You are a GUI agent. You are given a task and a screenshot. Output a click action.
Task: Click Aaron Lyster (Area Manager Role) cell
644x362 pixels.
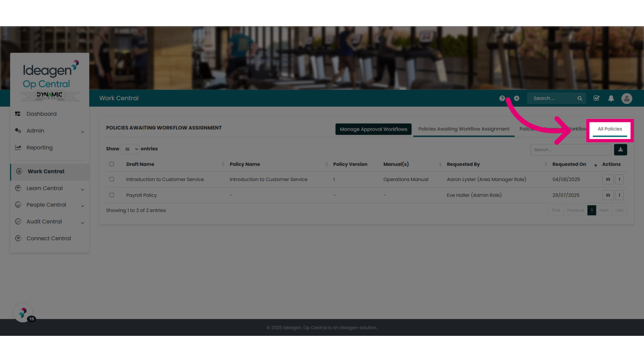click(486, 179)
